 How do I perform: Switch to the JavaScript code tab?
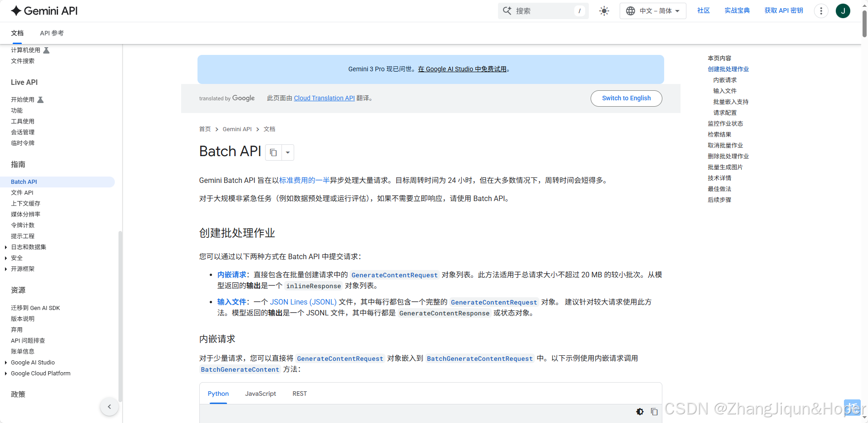click(260, 393)
